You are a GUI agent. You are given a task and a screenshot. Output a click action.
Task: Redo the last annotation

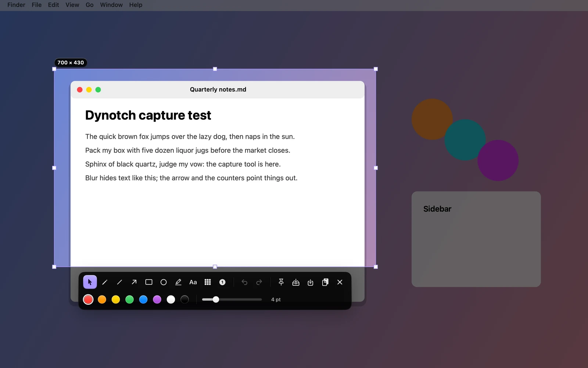pyautogui.click(x=259, y=282)
